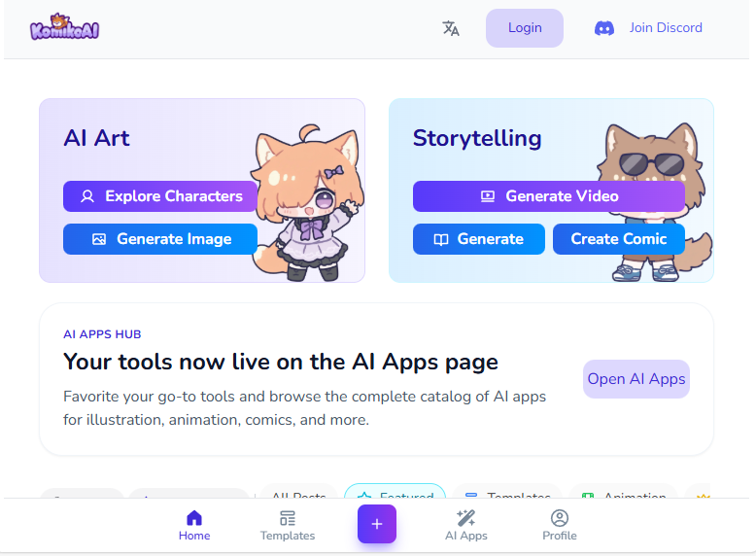756x556 pixels.
Task: Click Create Comic button
Action: click(619, 239)
